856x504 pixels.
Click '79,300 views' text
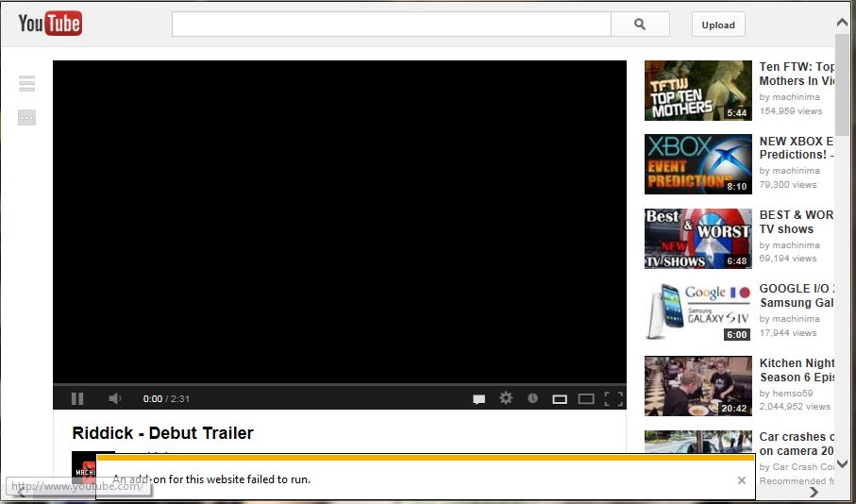pyautogui.click(x=788, y=185)
